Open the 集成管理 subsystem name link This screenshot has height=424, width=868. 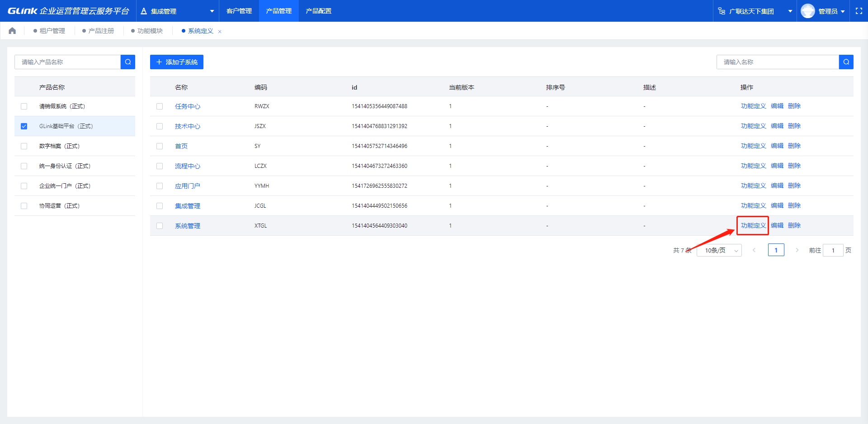point(188,206)
